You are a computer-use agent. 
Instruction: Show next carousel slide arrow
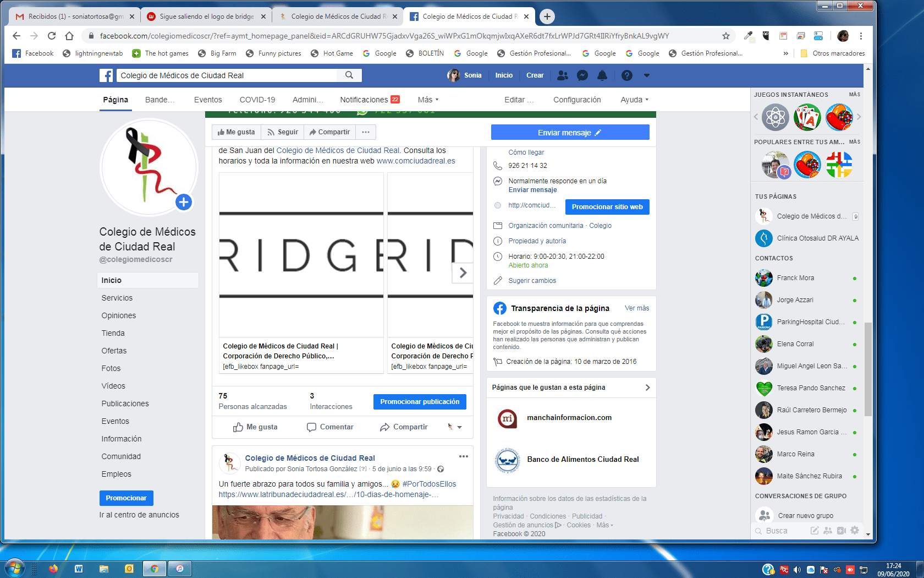pyautogui.click(x=463, y=272)
